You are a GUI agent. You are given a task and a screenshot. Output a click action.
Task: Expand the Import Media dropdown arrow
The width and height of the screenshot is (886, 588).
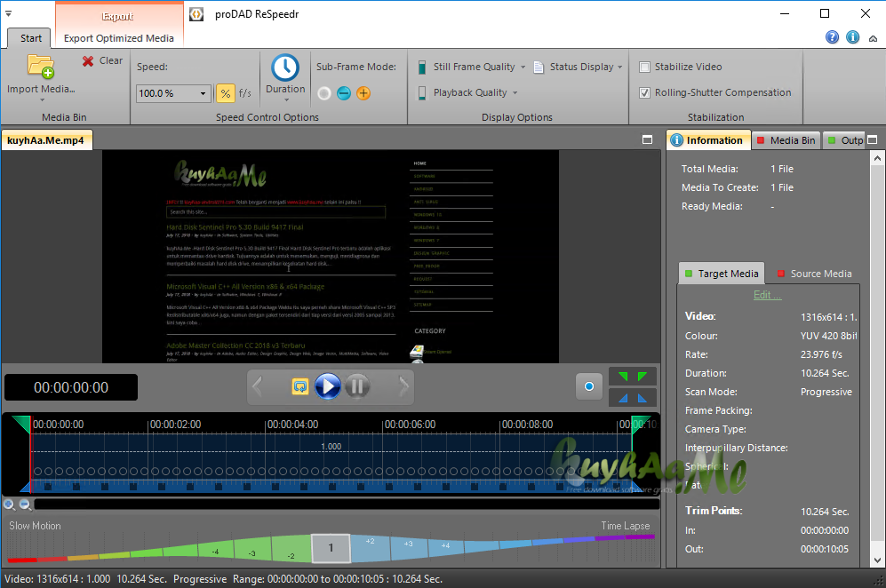click(42, 100)
